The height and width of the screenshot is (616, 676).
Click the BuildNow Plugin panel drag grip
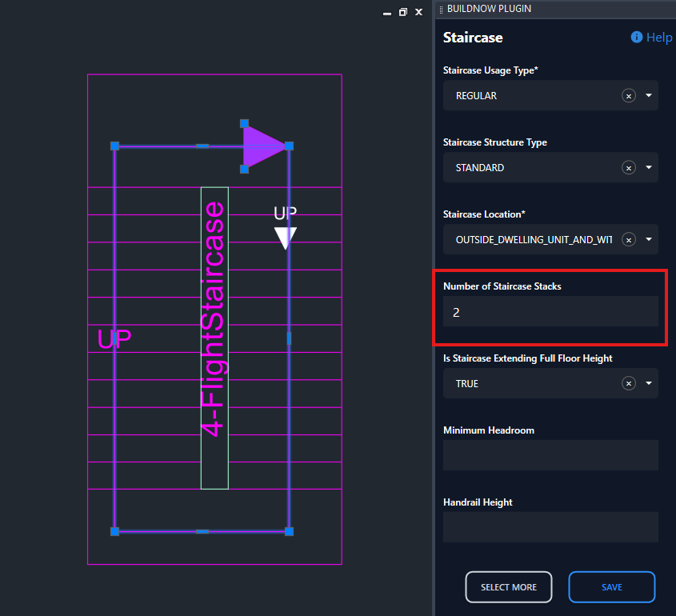tap(441, 9)
